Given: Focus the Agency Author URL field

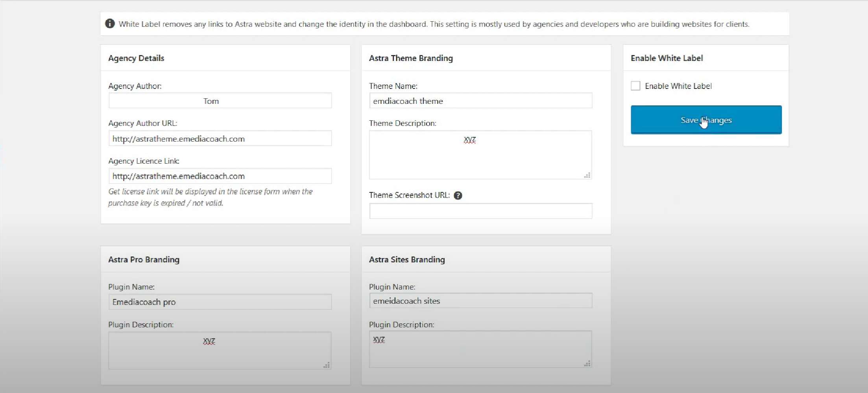Looking at the screenshot, I should [220, 138].
